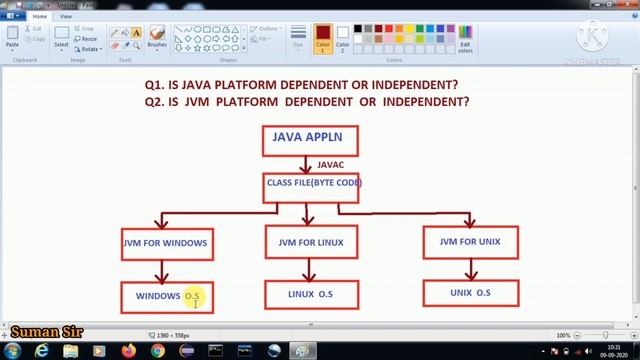
Task: Open the line Size dropdown
Action: (298, 38)
